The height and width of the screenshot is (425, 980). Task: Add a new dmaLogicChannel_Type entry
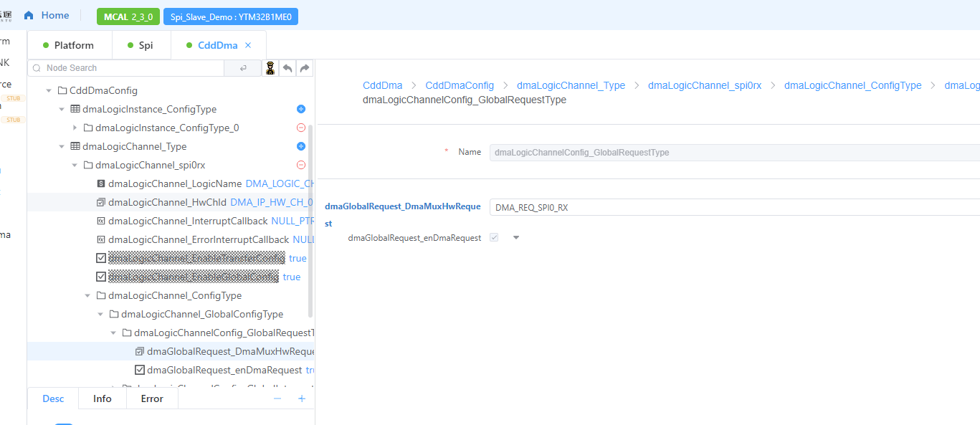[301, 146]
